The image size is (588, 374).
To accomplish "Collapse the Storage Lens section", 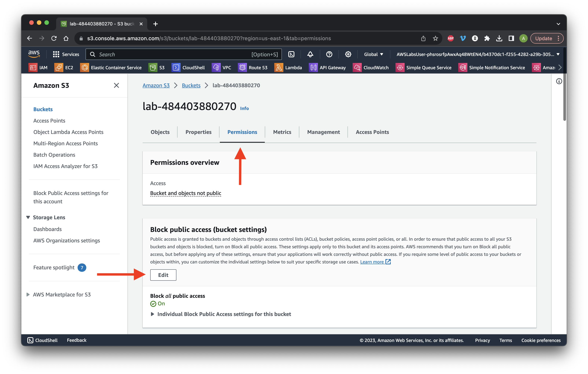I will point(28,217).
